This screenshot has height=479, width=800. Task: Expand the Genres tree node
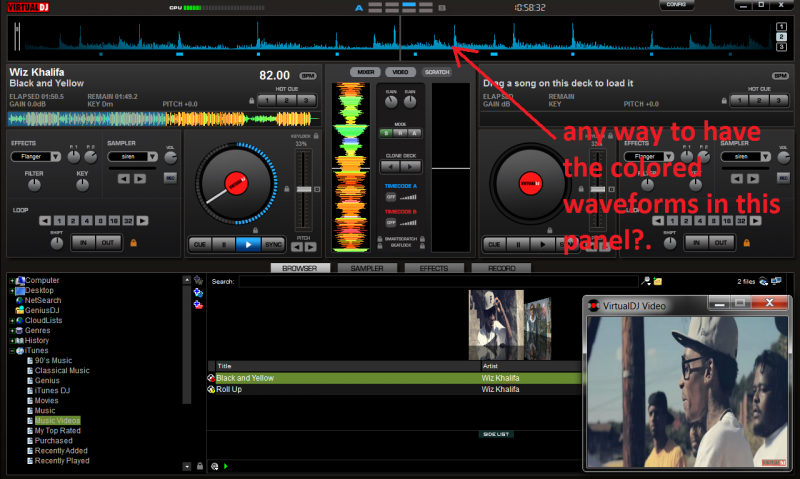point(11,331)
